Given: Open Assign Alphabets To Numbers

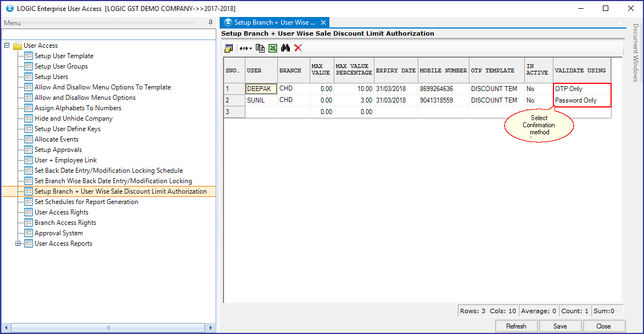Looking at the screenshot, I should tap(78, 108).
